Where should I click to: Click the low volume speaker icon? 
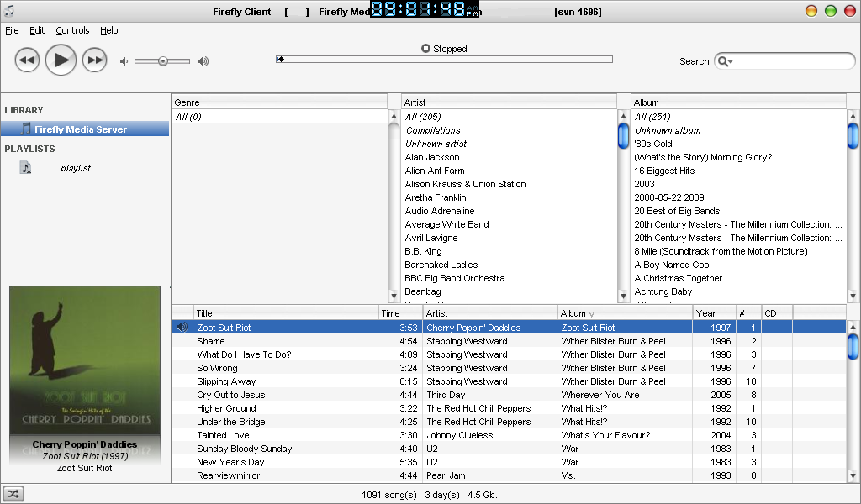pyautogui.click(x=124, y=61)
